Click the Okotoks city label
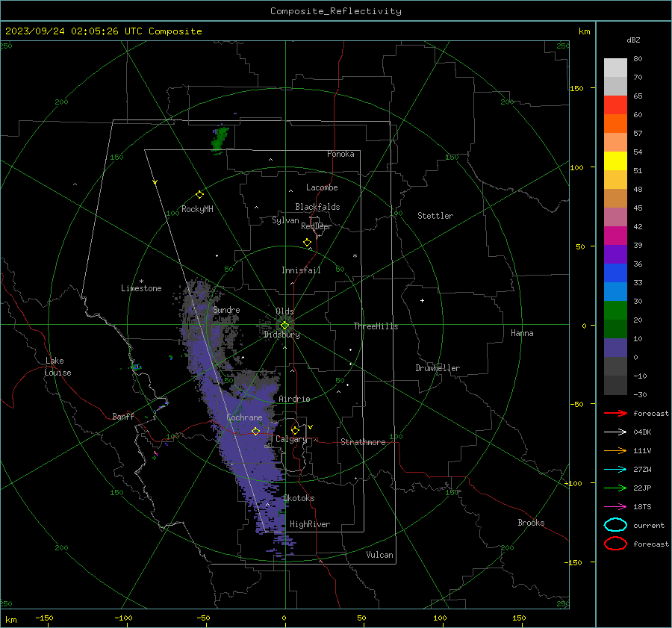672x628 pixels. coord(299,498)
